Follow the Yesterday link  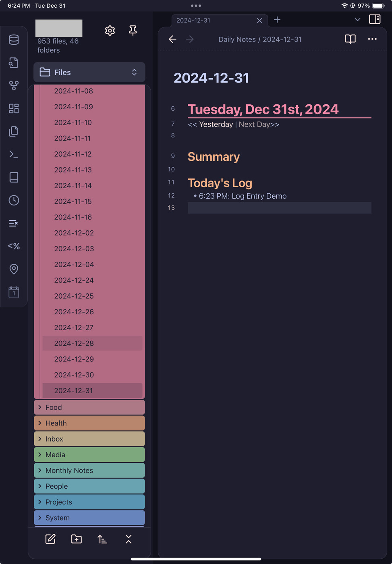click(216, 124)
